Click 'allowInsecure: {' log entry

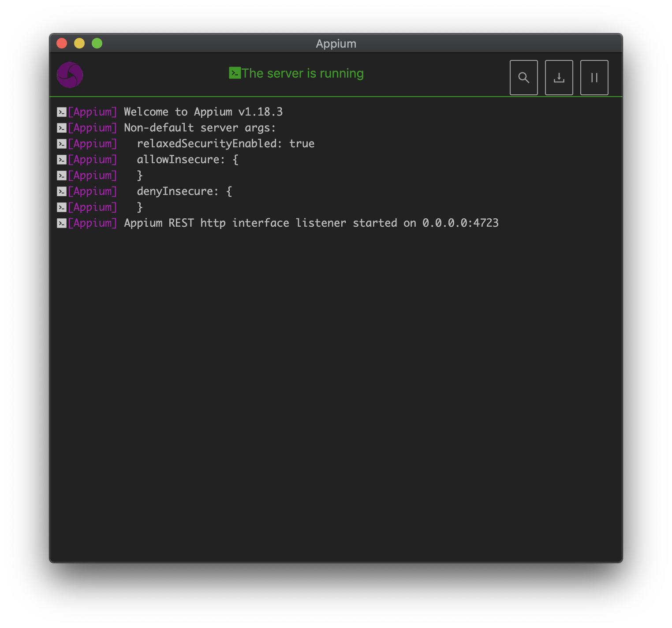click(x=187, y=160)
